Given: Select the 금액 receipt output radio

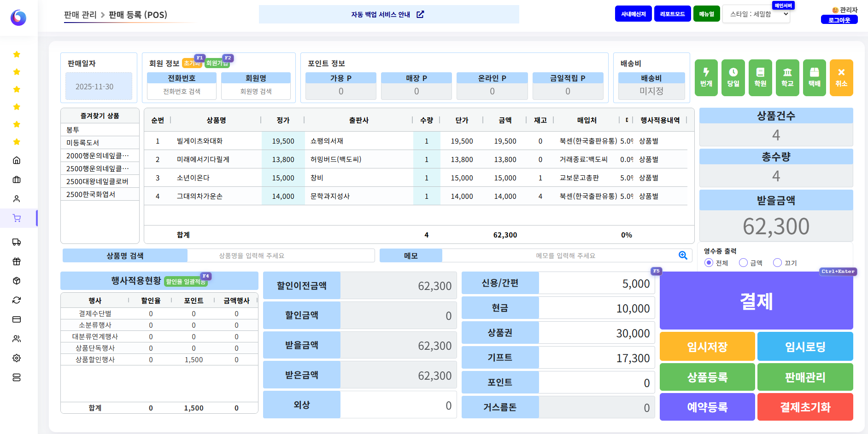Looking at the screenshot, I should 743,263.
